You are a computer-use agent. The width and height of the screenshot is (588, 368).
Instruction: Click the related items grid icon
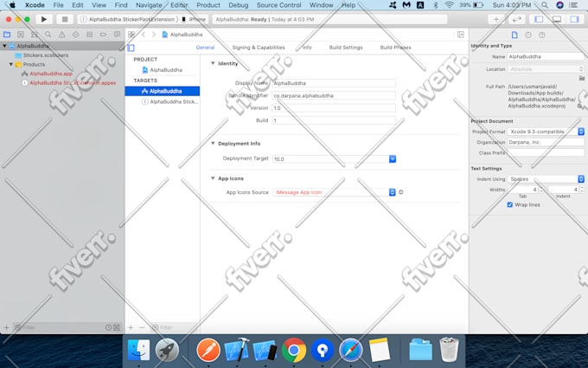(131, 35)
